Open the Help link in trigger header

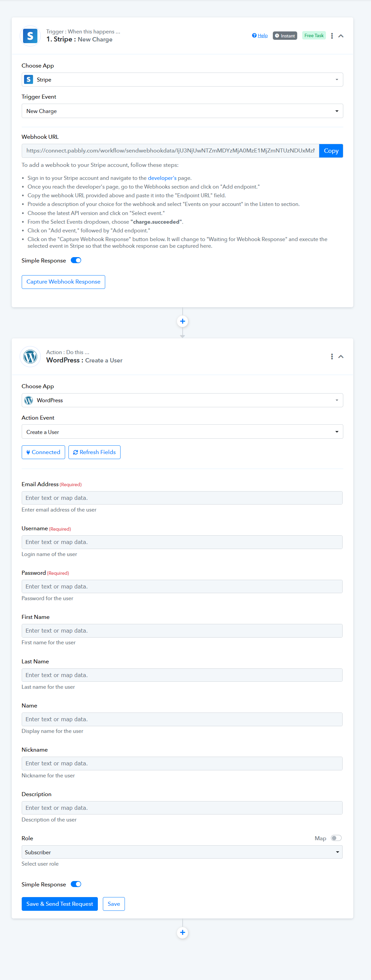[259, 35]
